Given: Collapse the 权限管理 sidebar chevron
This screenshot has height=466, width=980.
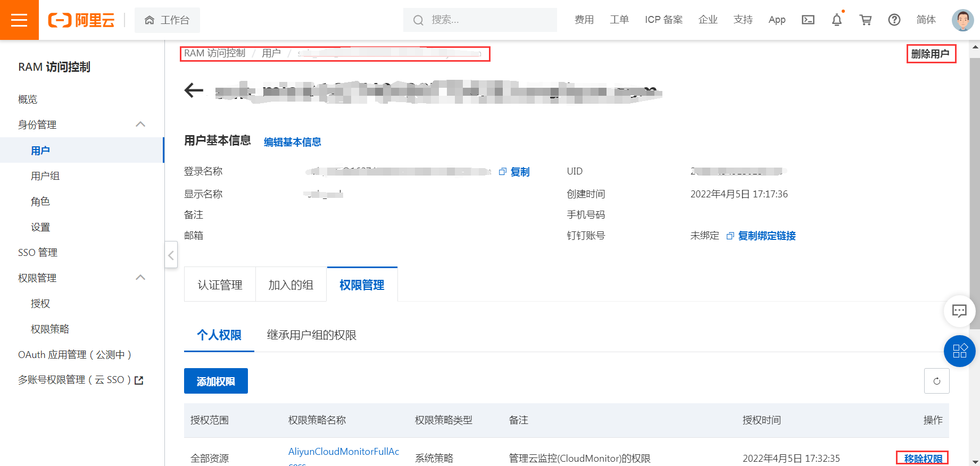Looking at the screenshot, I should [x=140, y=278].
